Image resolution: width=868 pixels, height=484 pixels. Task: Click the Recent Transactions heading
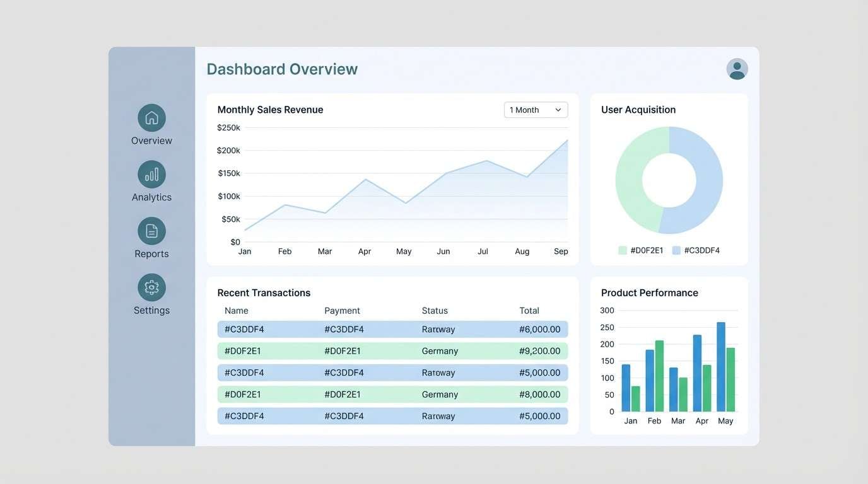pyautogui.click(x=264, y=292)
